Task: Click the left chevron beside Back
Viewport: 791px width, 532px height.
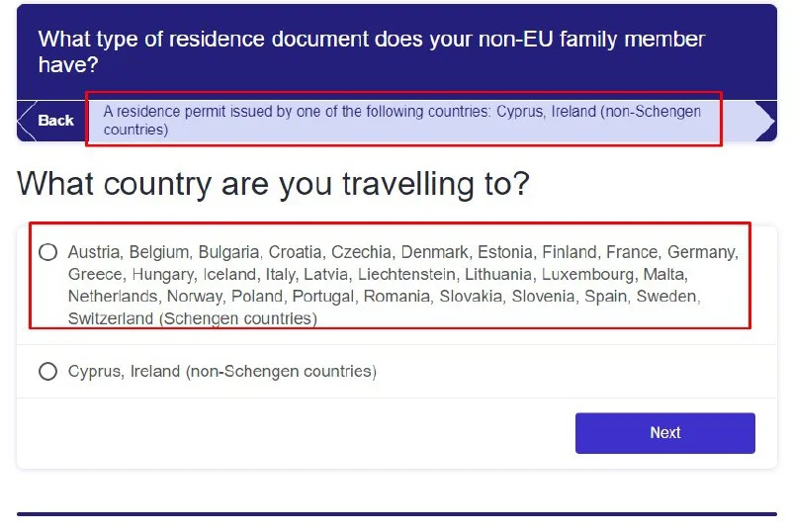Action: click(26, 121)
